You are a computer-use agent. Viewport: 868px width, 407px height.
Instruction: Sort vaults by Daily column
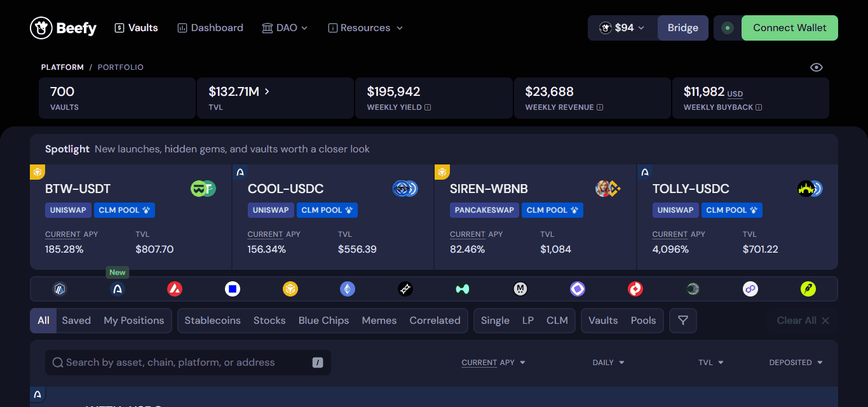click(x=609, y=363)
